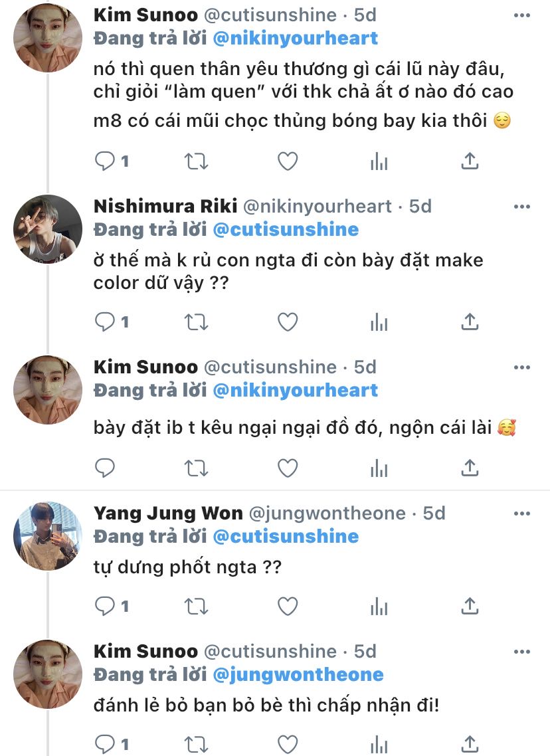
Task: Open @jungwontheone mention in last tweet
Action: (298, 674)
